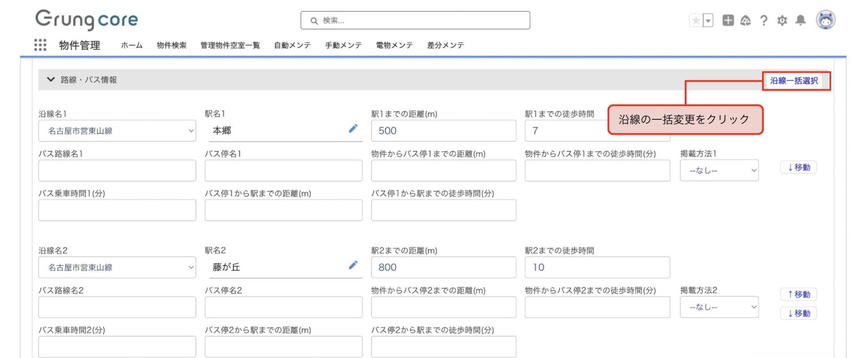Click the 駅1までの距離(m) field
The width and height of the screenshot is (868, 358).
(443, 131)
